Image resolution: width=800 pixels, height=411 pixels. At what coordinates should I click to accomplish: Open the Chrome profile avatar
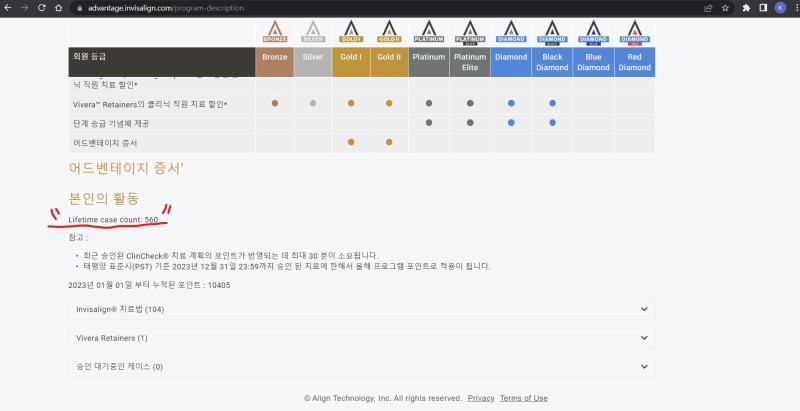(780, 8)
